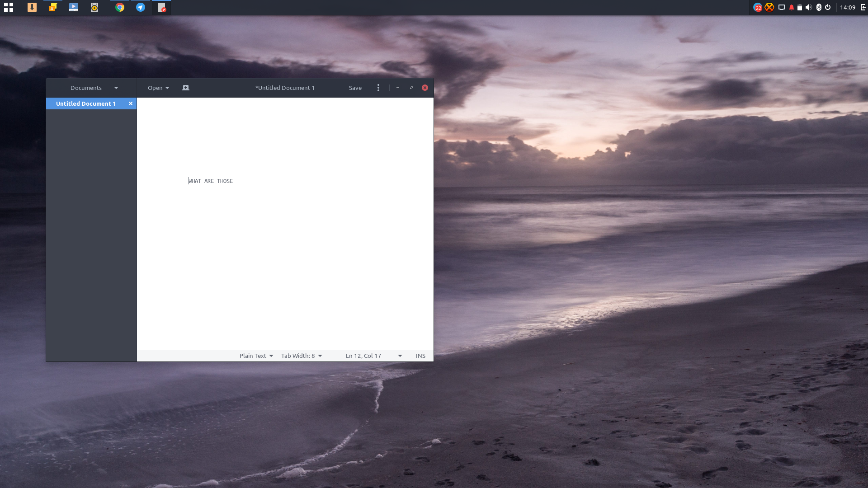Select Untitled Document 1 in documents list

point(86,103)
